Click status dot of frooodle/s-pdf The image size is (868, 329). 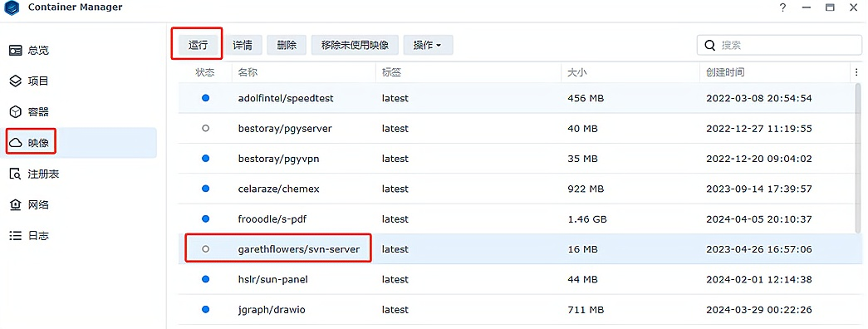click(x=205, y=219)
